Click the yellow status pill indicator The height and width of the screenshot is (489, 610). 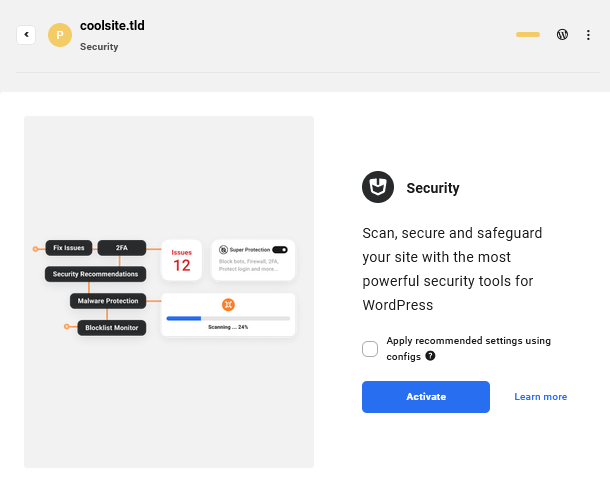(528, 35)
